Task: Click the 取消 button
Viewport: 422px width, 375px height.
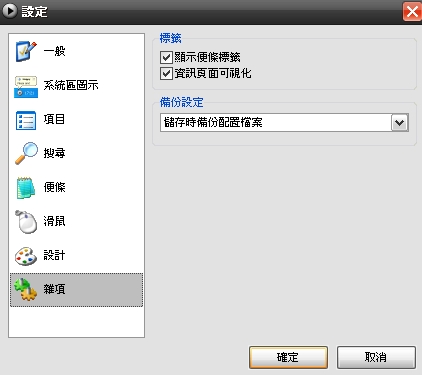Action: (376, 357)
